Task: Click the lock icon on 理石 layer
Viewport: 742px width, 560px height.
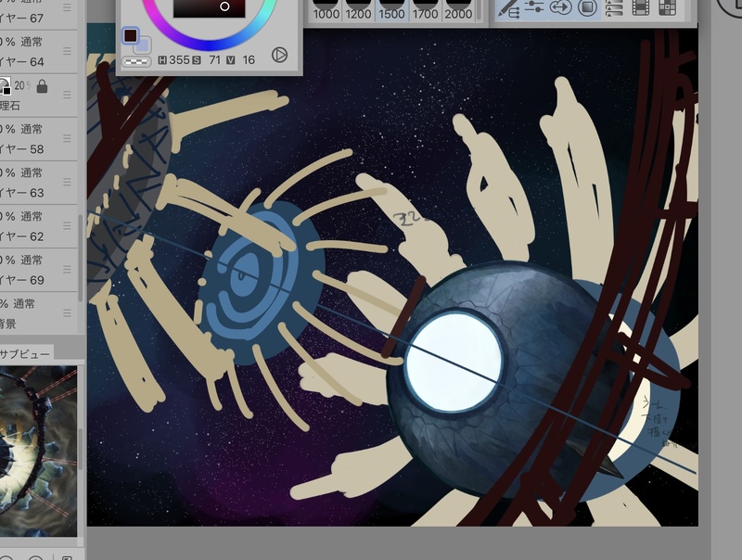Action: 42,86
